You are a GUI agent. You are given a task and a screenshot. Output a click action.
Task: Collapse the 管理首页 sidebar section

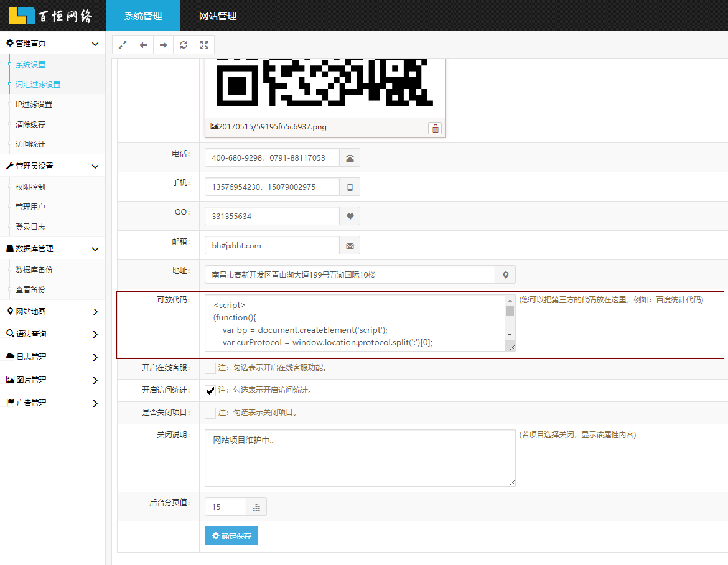point(95,44)
